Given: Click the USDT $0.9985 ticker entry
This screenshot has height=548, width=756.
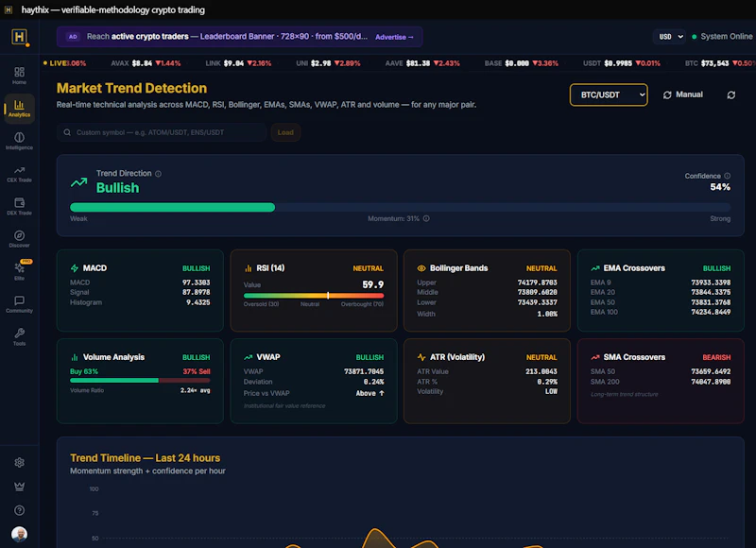Looking at the screenshot, I should point(622,63).
